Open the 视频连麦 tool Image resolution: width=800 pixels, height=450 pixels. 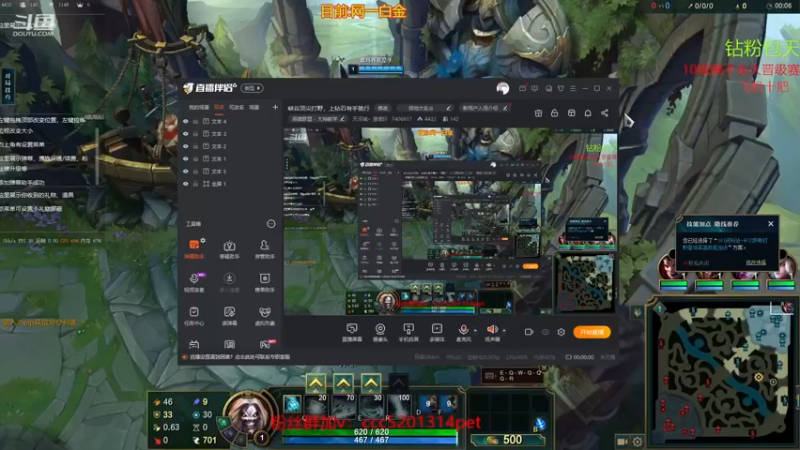(194, 282)
